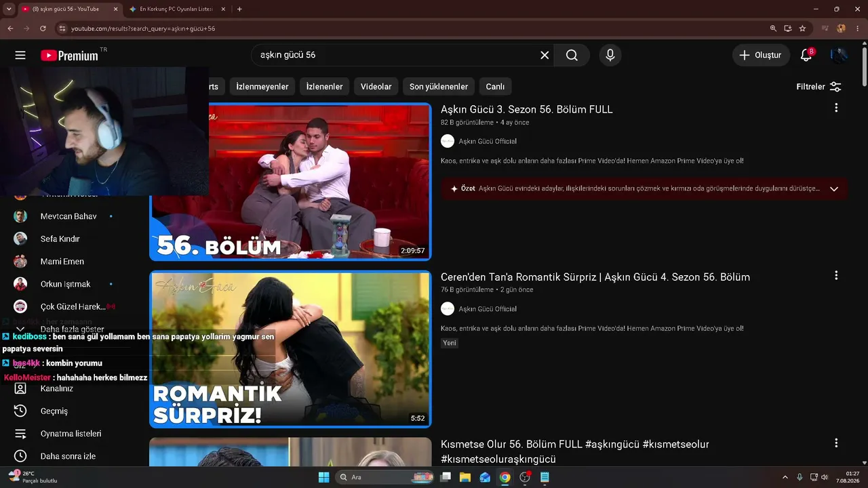Open the weather widget showing 26°C

(33, 477)
